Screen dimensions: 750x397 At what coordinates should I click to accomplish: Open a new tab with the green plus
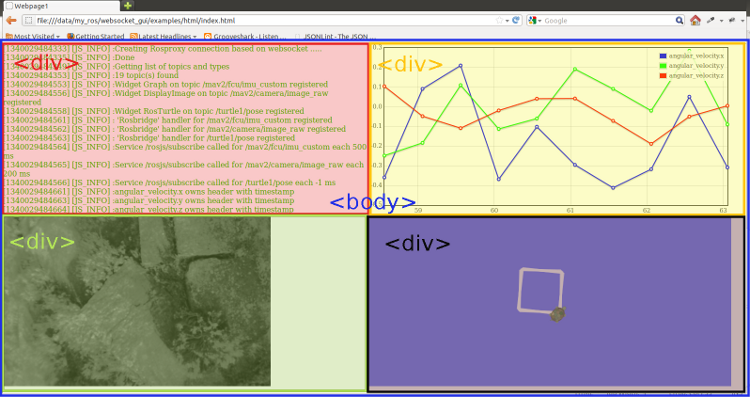pyautogui.click(x=127, y=6)
